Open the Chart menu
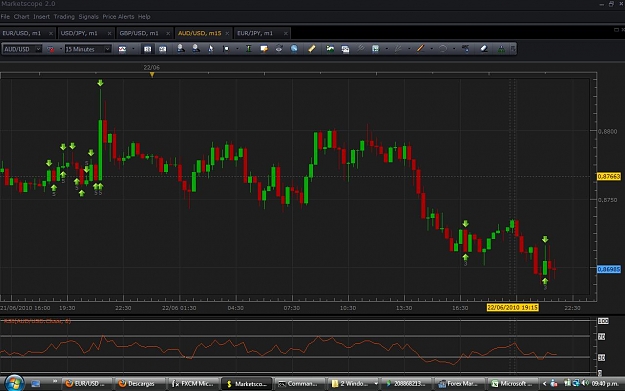 [22, 17]
